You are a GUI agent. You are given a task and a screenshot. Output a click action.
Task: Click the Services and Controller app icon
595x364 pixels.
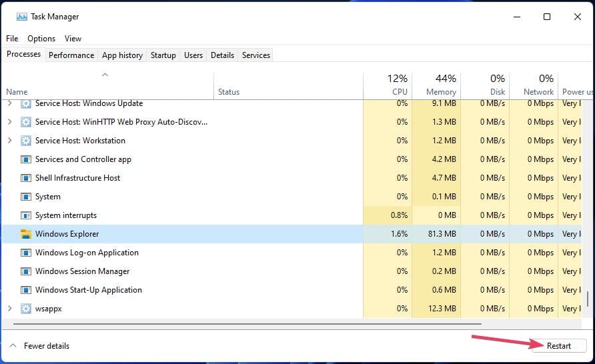[26, 159]
